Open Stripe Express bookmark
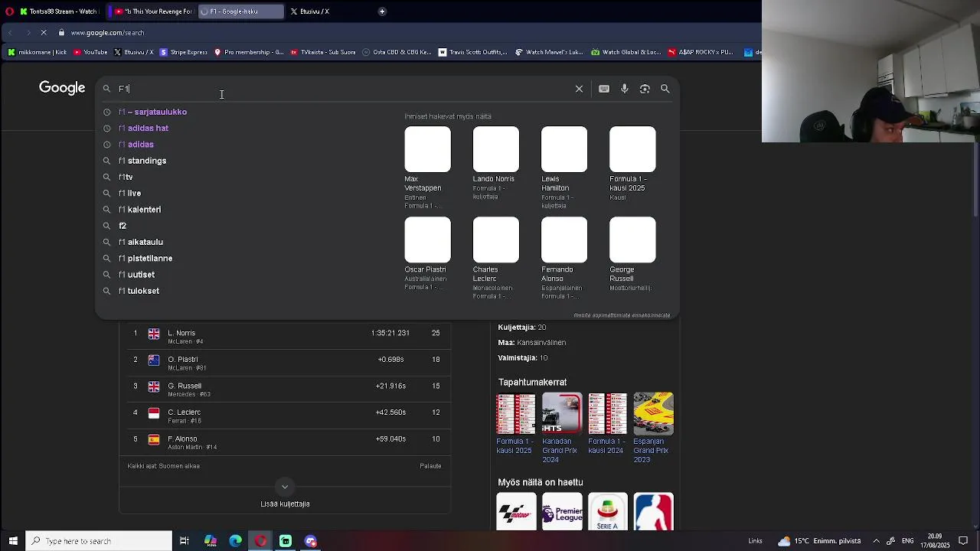980x551 pixels. coord(183,52)
